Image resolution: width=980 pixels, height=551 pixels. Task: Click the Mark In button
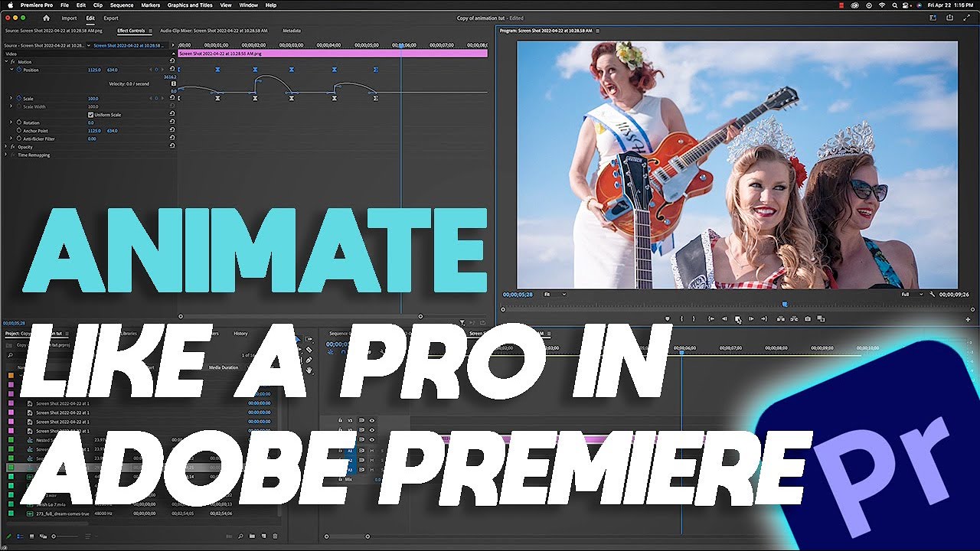click(x=682, y=319)
